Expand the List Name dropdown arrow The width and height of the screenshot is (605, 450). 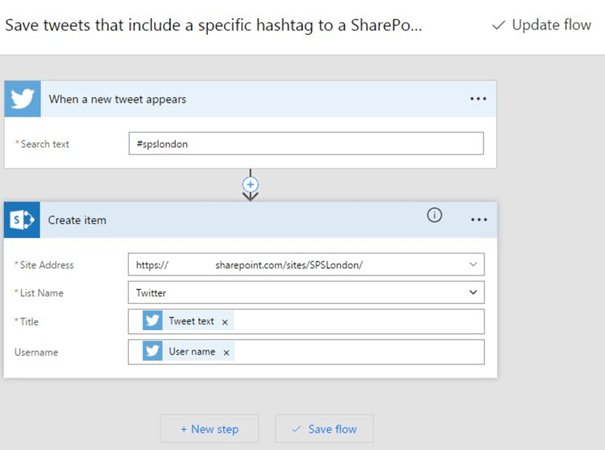[x=472, y=293]
